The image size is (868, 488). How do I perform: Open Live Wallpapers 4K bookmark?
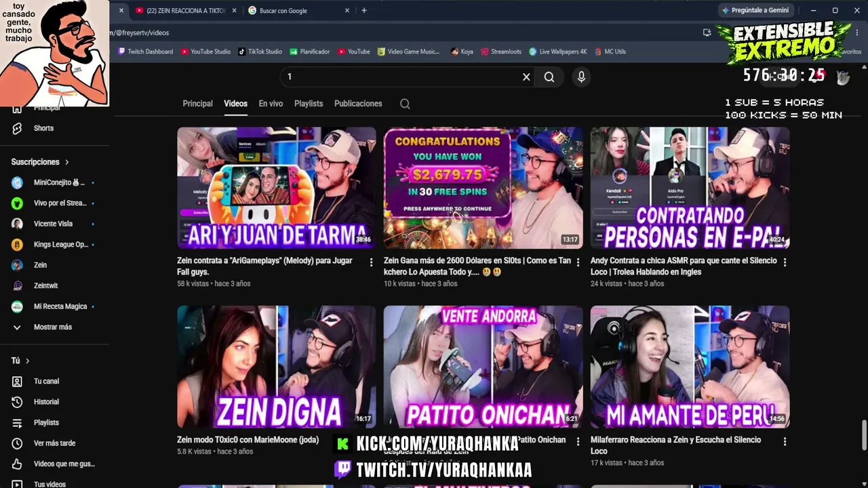tap(558, 52)
